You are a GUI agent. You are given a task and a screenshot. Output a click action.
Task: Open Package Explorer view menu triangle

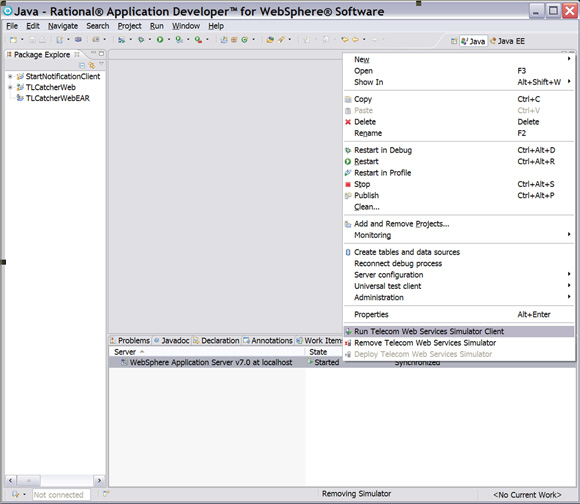click(101, 64)
